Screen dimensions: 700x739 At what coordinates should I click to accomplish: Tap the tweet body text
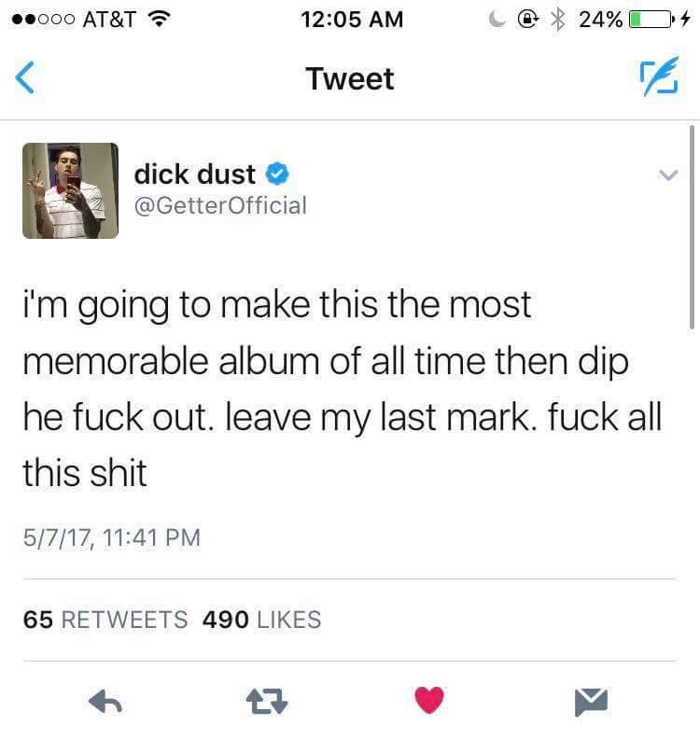click(343, 388)
